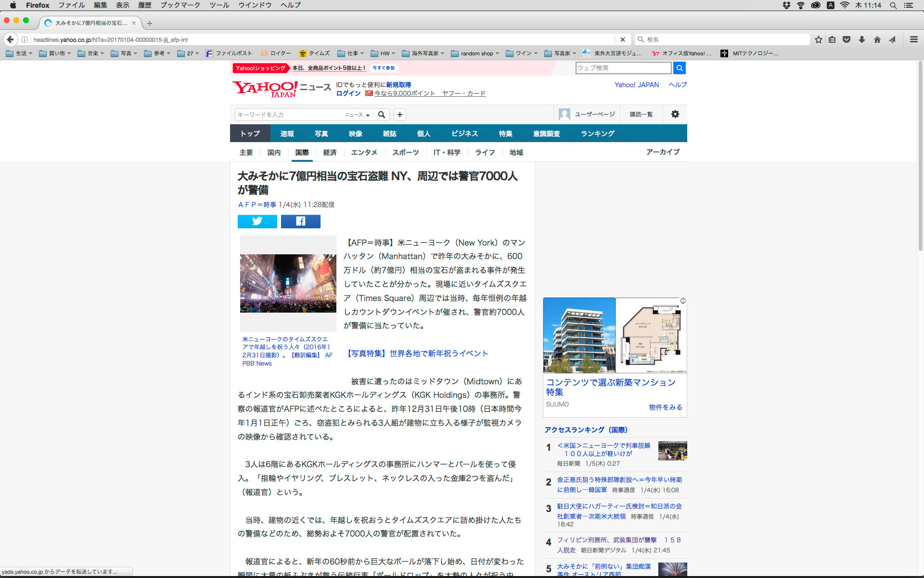
Task: Open the Pocket icon in toolbar
Action: tap(847, 39)
